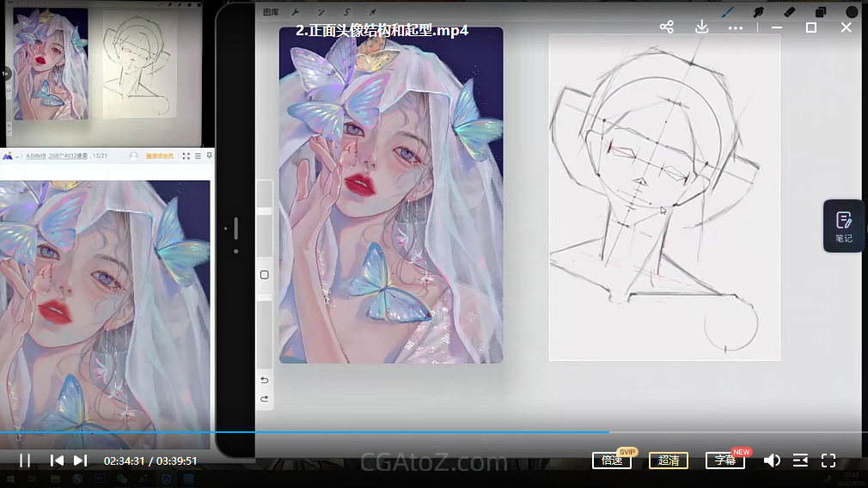Open the three-dot more options menu
The image size is (868, 488).
[x=735, y=27]
